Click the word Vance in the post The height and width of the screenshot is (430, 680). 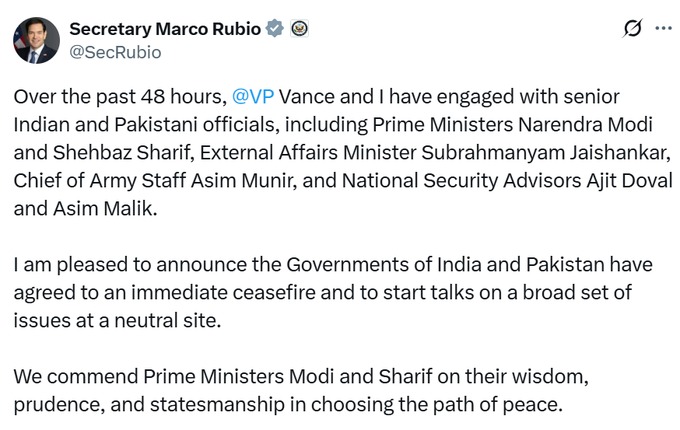click(x=303, y=98)
